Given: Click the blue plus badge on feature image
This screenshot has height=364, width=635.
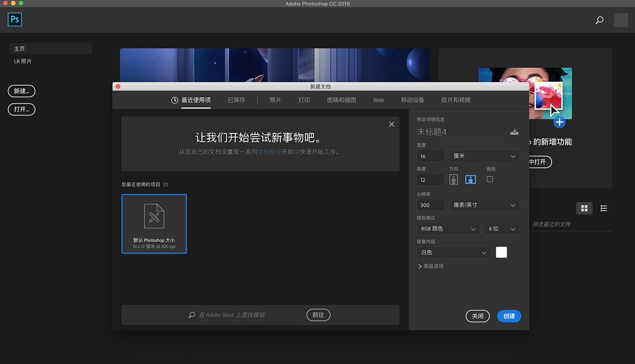Looking at the screenshot, I should [560, 121].
